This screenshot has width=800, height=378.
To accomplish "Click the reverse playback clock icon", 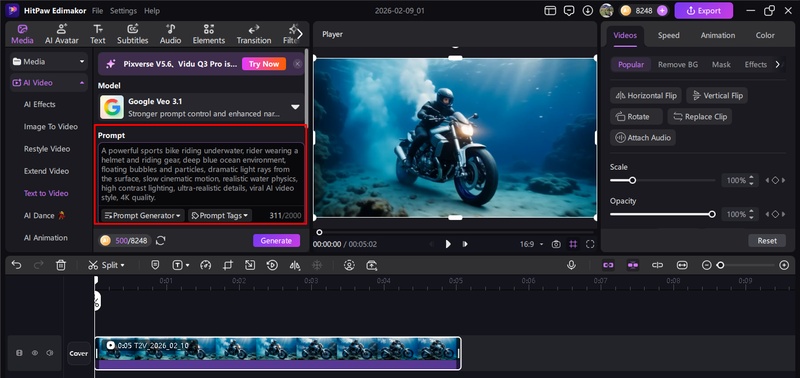I will click(272, 265).
